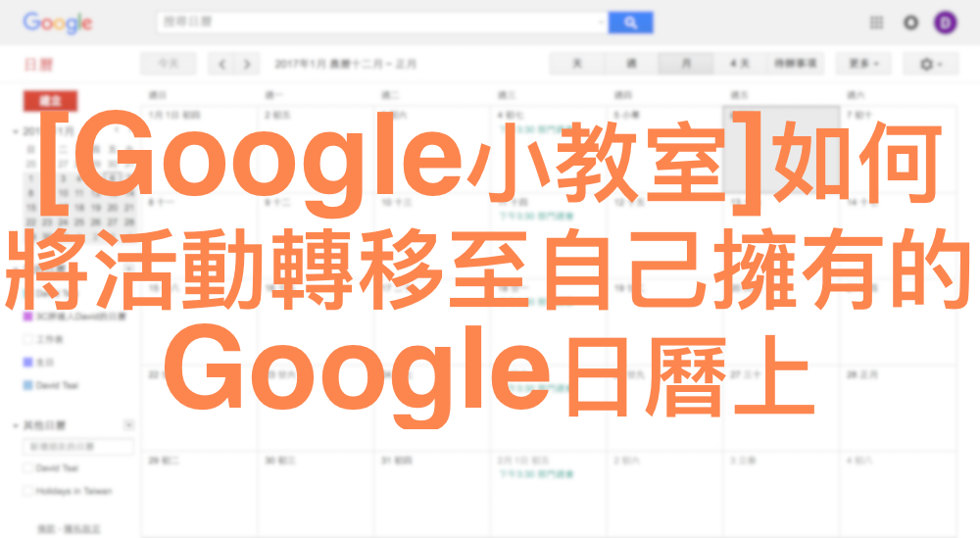The image size is (980, 538).
Task: Click the Google logo
Action: click(58, 24)
